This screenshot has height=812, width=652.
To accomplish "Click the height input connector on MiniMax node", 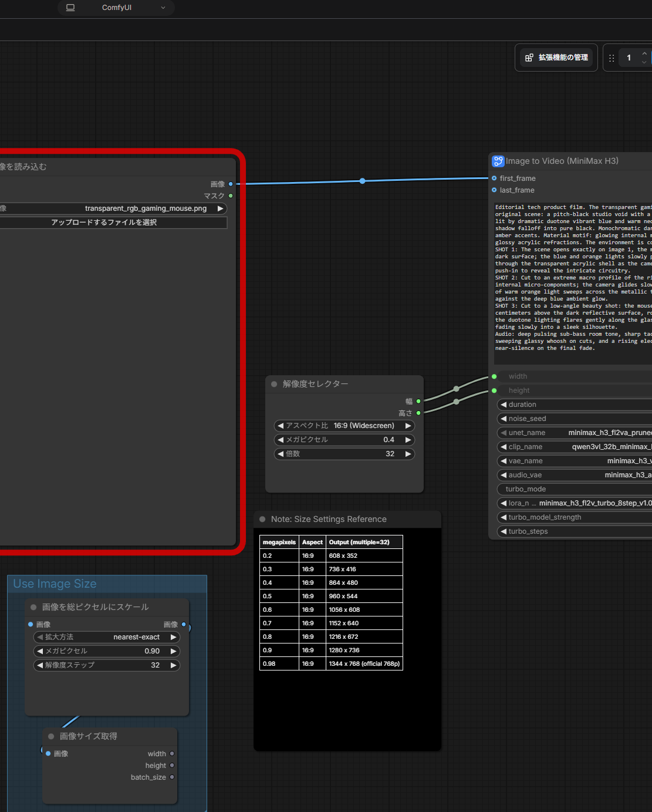I will pos(494,390).
